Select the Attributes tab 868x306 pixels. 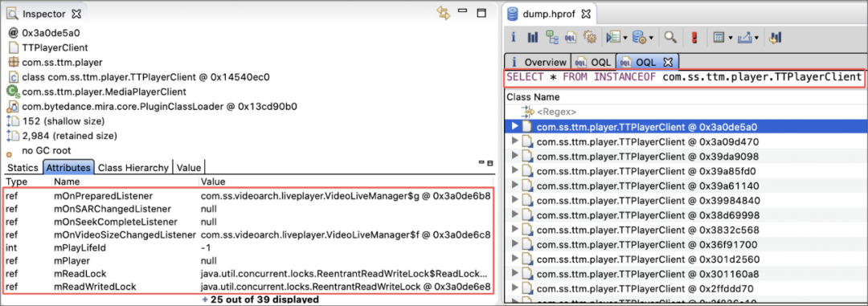(68, 167)
